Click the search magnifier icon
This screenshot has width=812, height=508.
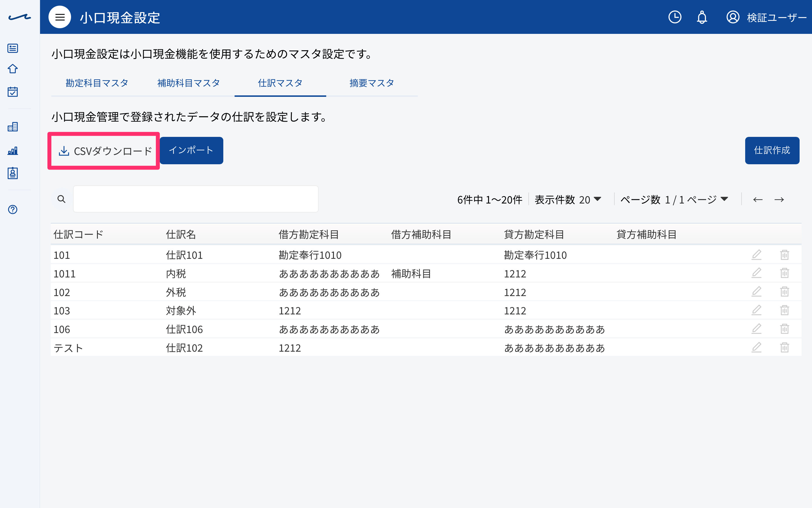(x=61, y=199)
